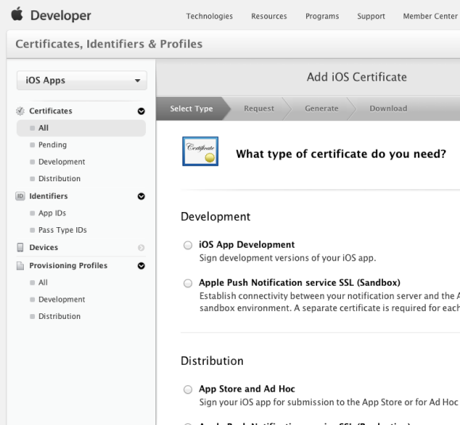460x425 pixels.
Task: Open All under Provisioning Profiles
Action: tap(43, 282)
